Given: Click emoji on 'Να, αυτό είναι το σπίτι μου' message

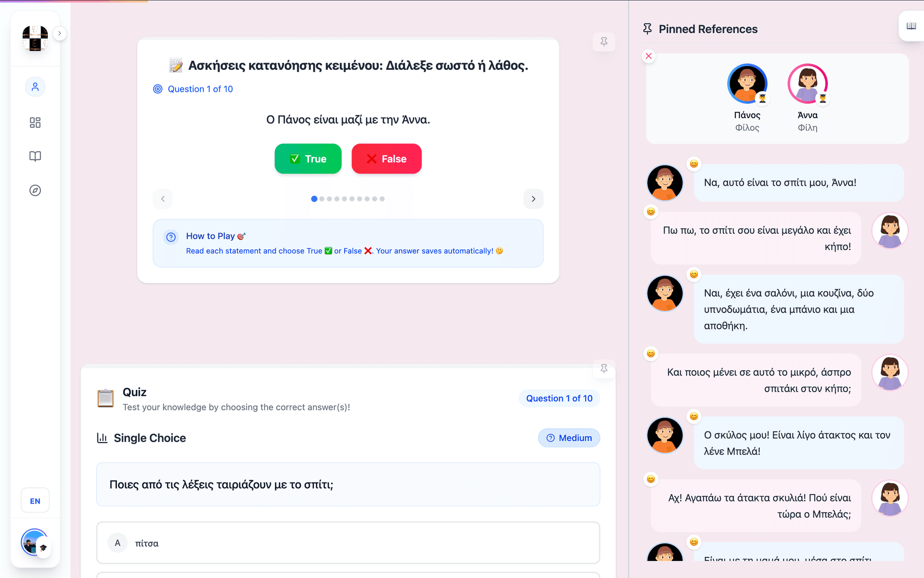Looking at the screenshot, I should coord(694,164).
